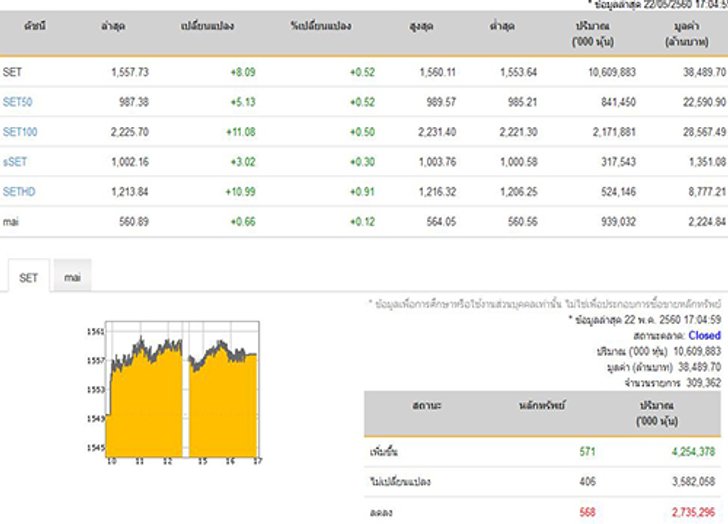This screenshot has height=524, width=728.
Task: Select sSET high value 1,003.76
Action: (x=437, y=162)
